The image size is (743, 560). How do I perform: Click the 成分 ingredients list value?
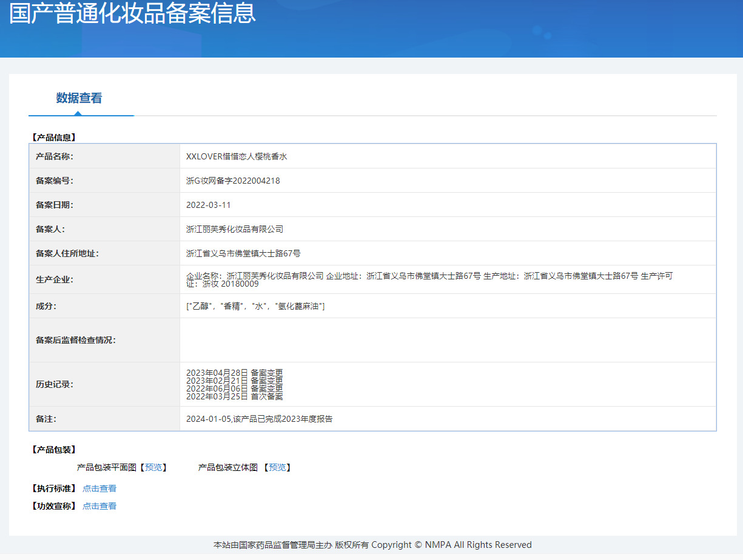255,307
